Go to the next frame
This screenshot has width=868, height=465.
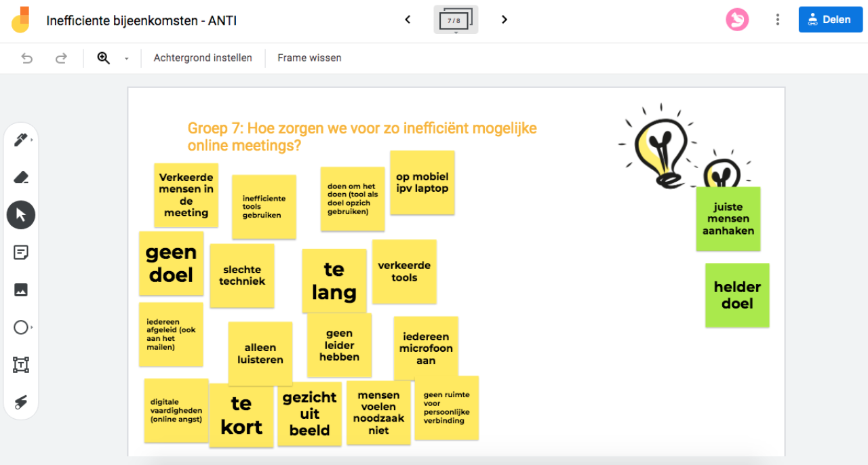(504, 20)
